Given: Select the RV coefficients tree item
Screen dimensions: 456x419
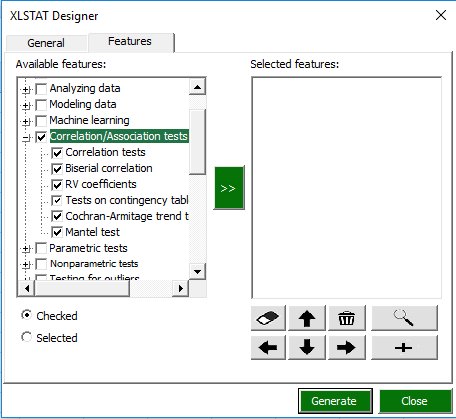Looking at the screenshot, I should pyautogui.click(x=101, y=184).
